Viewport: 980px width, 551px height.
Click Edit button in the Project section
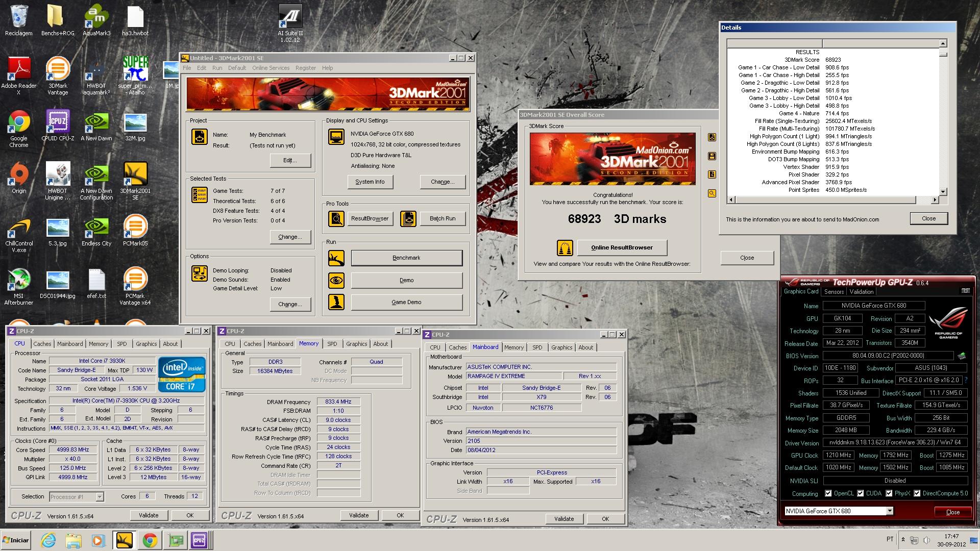[290, 161]
